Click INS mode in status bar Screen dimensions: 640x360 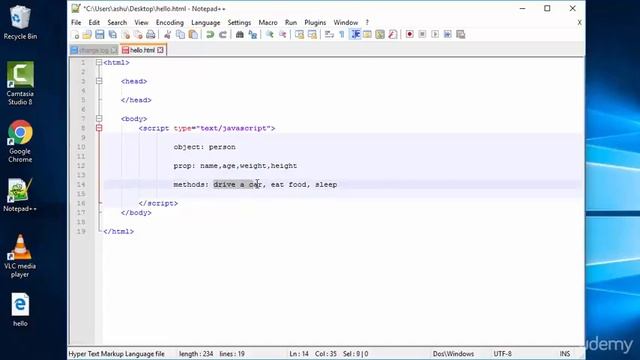click(x=565, y=353)
